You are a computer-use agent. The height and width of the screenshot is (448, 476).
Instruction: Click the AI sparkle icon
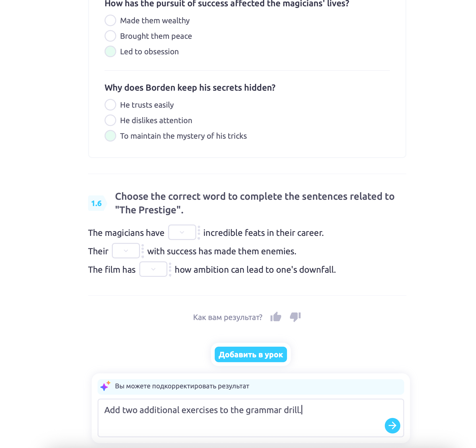[105, 386]
